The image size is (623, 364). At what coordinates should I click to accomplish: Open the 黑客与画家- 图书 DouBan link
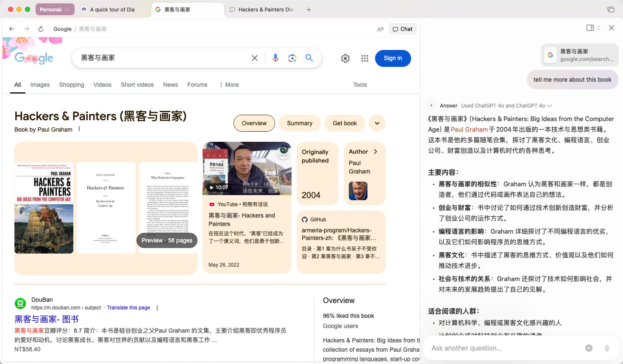[47, 319]
